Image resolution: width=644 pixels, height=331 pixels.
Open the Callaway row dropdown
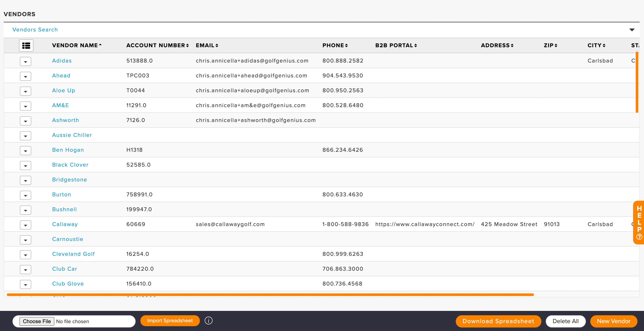tap(26, 225)
